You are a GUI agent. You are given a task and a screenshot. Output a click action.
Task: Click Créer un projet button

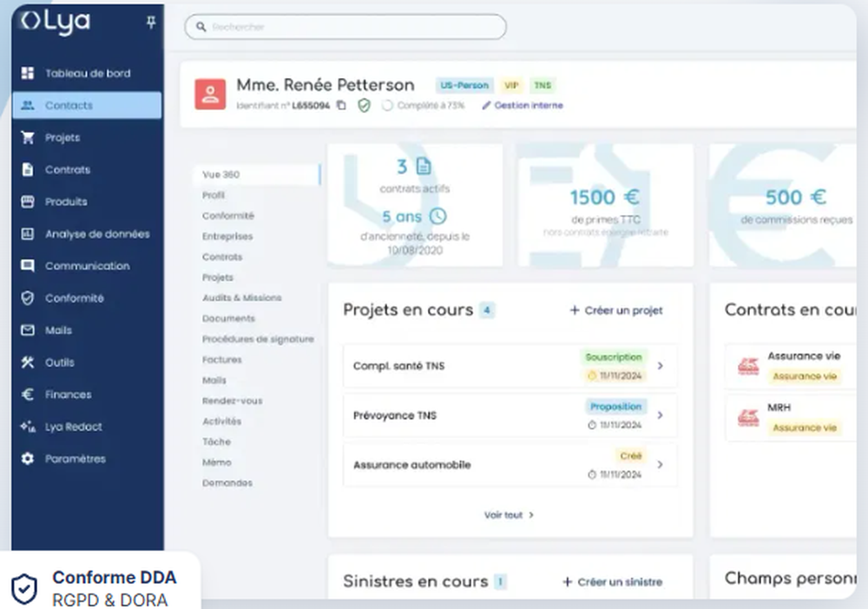click(x=616, y=311)
